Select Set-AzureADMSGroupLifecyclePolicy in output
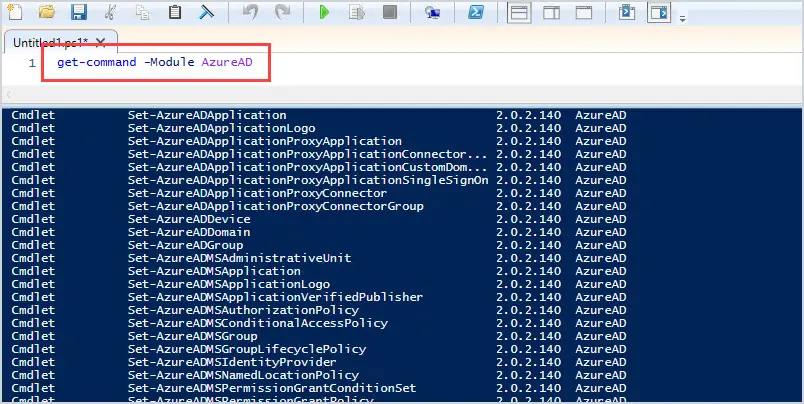804x404 pixels. 247,349
